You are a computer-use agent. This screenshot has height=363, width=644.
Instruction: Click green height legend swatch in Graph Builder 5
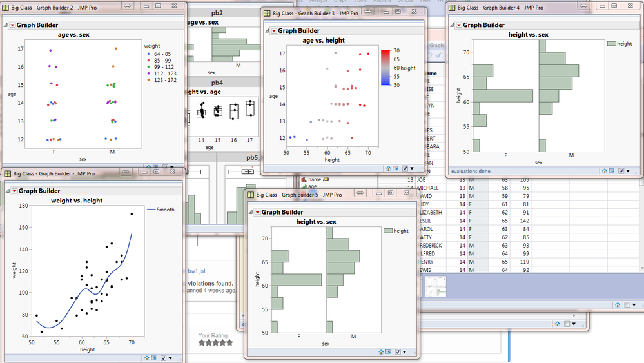388,231
